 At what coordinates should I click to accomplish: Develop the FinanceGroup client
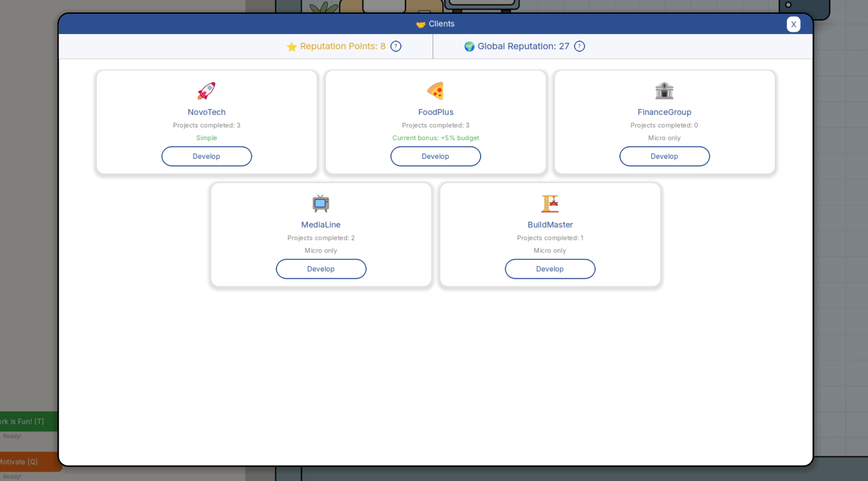(x=664, y=156)
